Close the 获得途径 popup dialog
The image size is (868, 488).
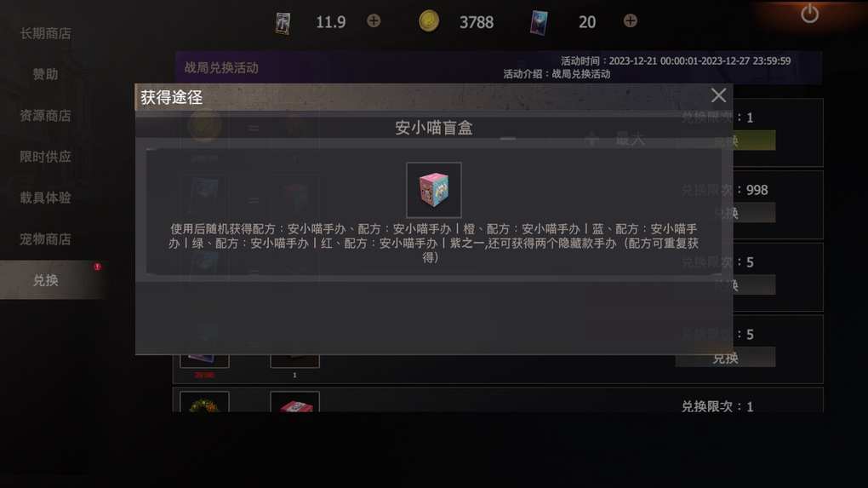pos(718,96)
